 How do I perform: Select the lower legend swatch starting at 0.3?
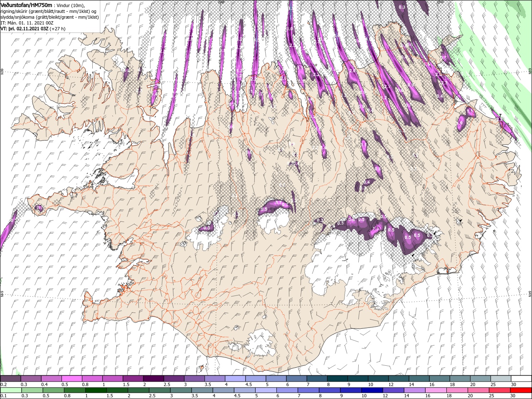click(x=32, y=390)
